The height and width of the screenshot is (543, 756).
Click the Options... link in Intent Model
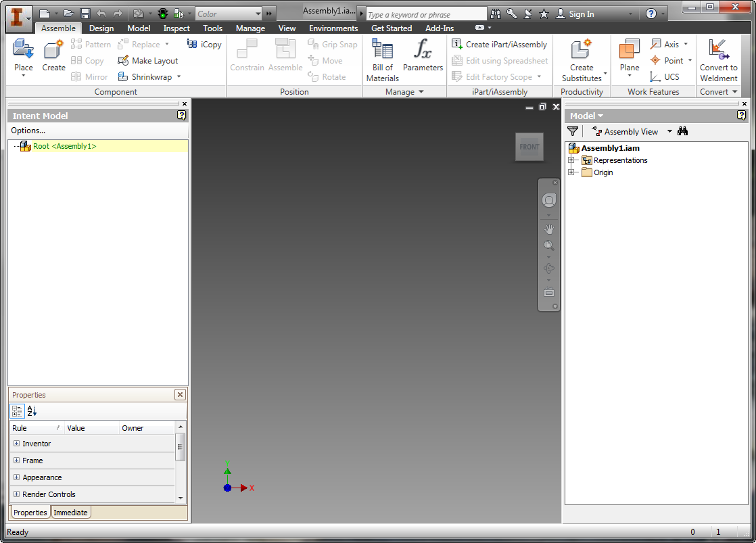tap(28, 131)
